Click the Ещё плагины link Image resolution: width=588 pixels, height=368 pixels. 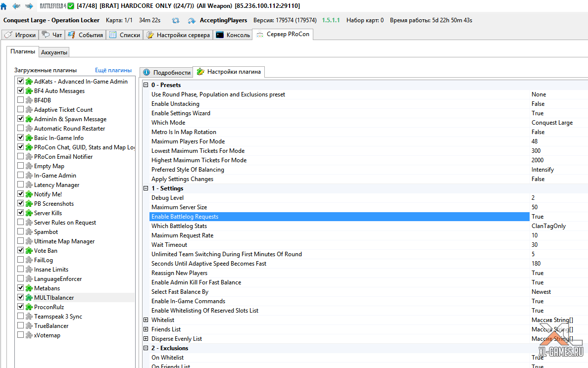coord(113,70)
